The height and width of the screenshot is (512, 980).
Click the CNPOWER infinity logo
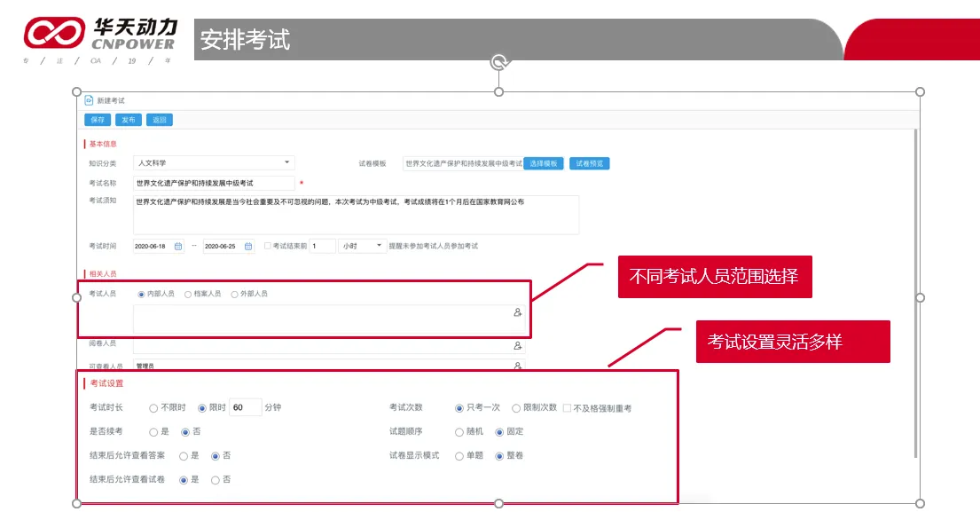click(53, 34)
